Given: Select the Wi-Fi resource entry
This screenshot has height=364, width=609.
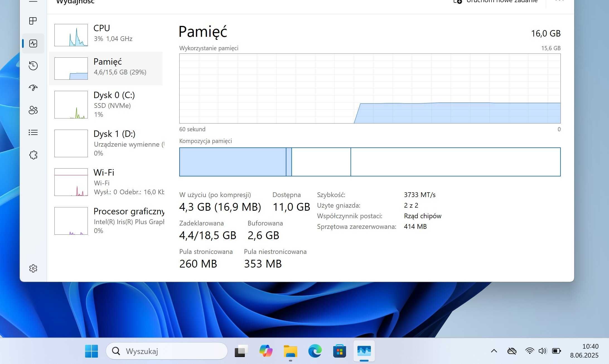Looking at the screenshot, I should [106, 182].
